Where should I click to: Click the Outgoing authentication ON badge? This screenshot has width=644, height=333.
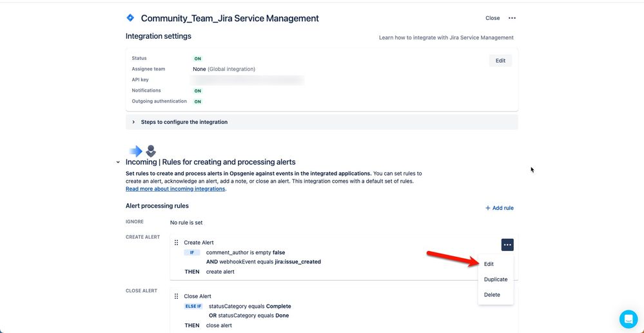(x=197, y=101)
